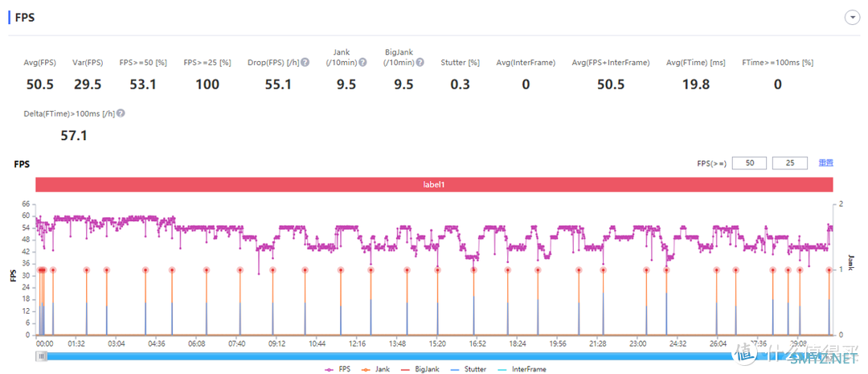This screenshot has width=868, height=374.
Task: Click the FTime>=100ms [%] value 0
Action: pos(778,84)
